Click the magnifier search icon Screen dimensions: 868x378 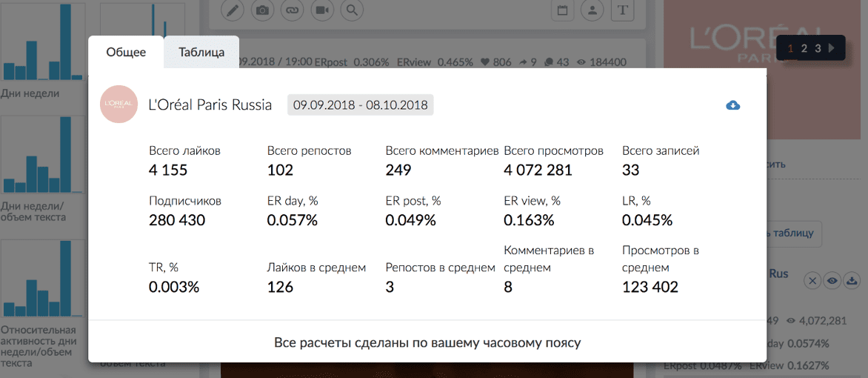click(352, 10)
